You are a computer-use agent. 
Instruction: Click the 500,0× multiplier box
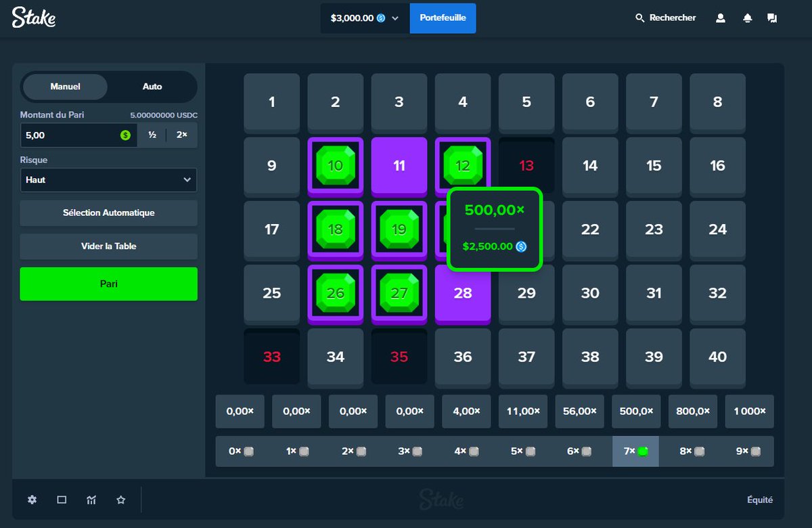pyautogui.click(x=636, y=411)
